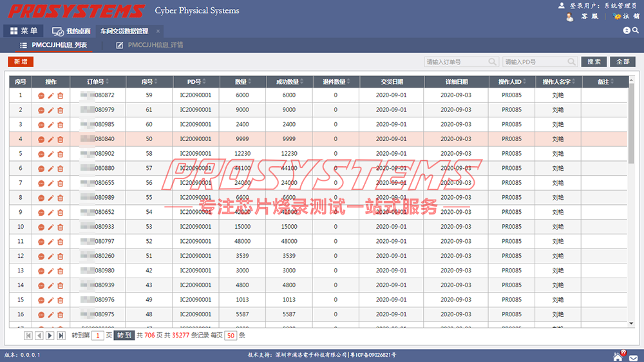Viewport: 644px width, 362px height.
Task: Open the comment icon in row 1
Action: pyautogui.click(x=41, y=96)
